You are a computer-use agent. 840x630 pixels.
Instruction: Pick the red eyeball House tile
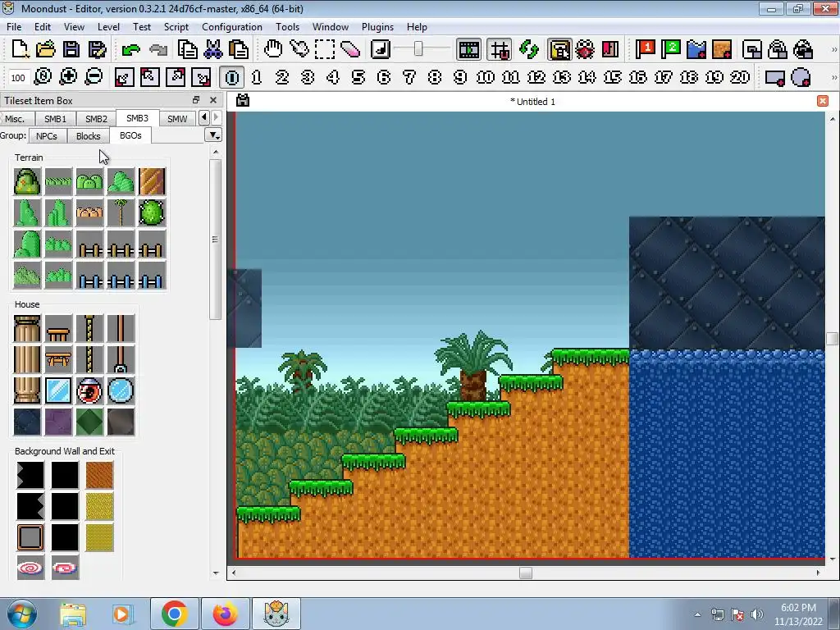[x=89, y=390]
